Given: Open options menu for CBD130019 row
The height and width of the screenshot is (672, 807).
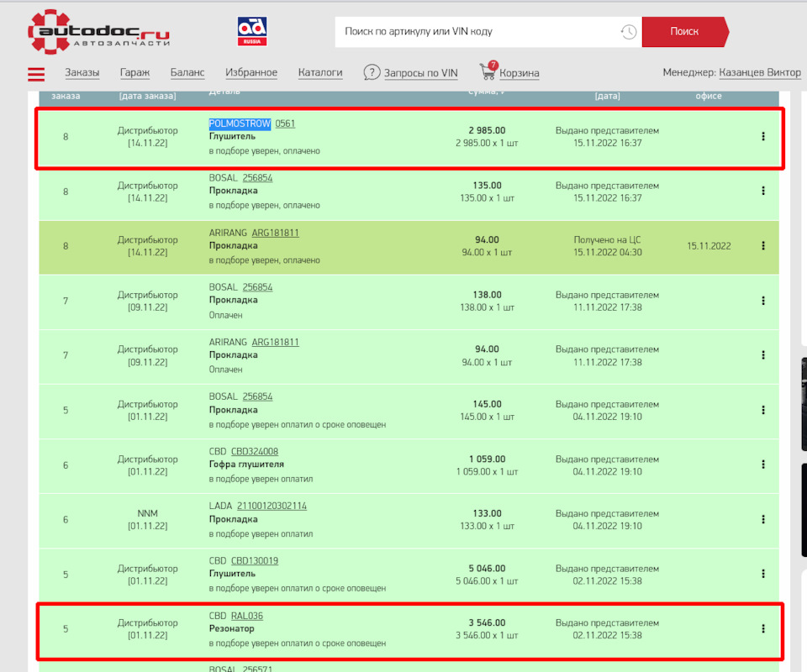Looking at the screenshot, I should (x=762, y=574).
